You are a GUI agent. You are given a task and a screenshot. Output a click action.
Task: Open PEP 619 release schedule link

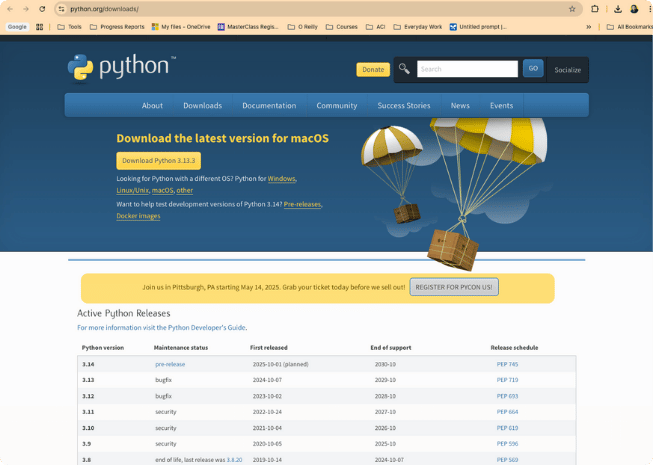coord(507,428)
